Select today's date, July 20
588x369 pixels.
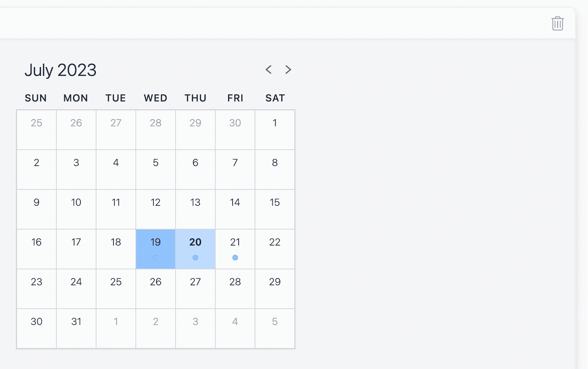(x=195, y=249)
